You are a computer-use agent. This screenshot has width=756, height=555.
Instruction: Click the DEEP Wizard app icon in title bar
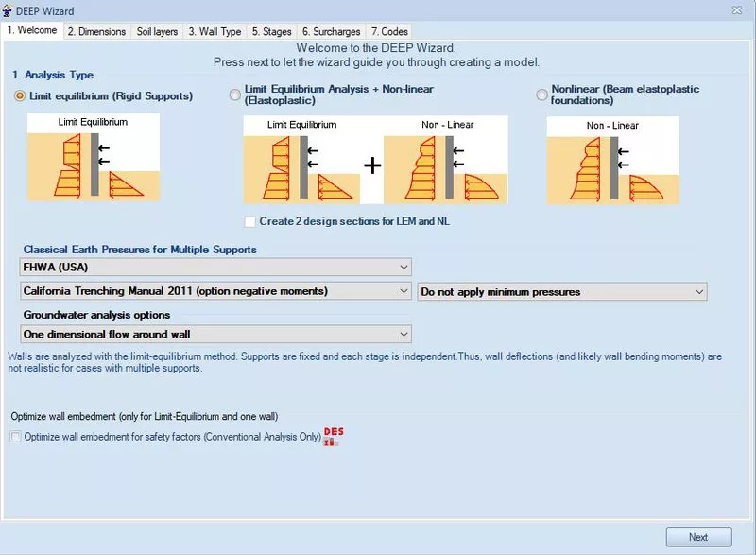pos(7,10)
